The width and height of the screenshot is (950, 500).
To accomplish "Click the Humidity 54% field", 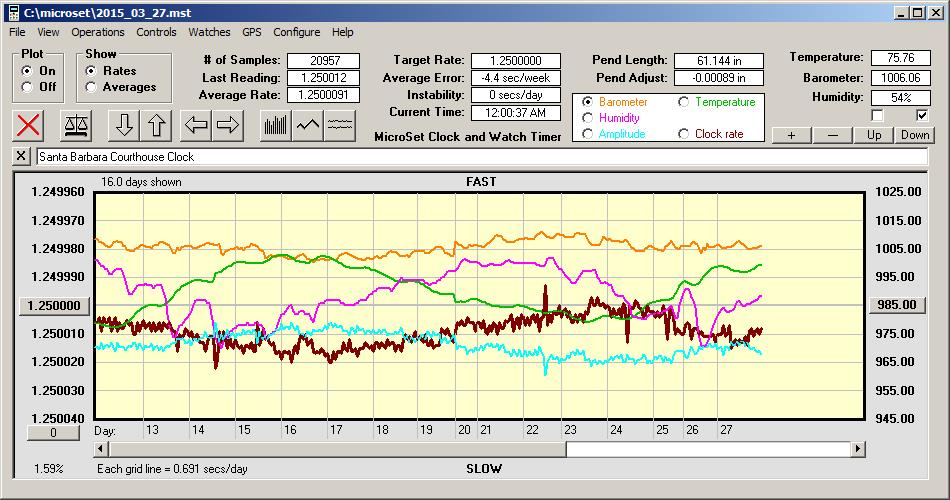I will click(x=901, y=98).
